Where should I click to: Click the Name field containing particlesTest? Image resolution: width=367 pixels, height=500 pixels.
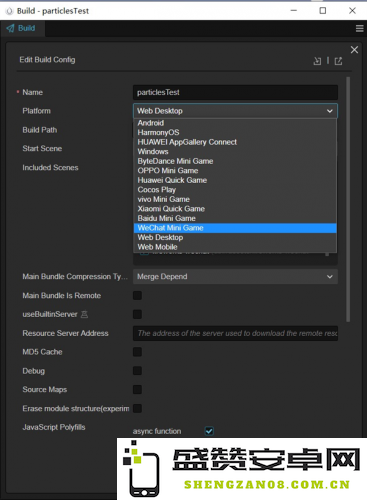(x=235, y=92)
